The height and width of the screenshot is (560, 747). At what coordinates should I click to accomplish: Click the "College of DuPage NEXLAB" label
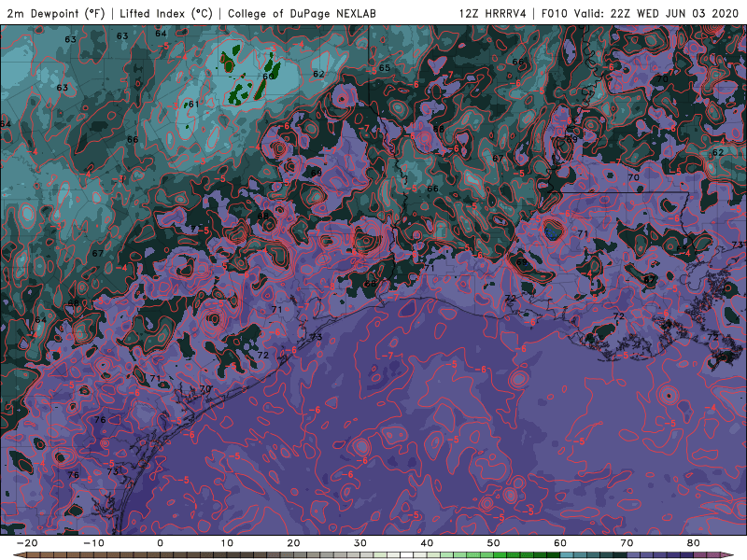[302, 14]
